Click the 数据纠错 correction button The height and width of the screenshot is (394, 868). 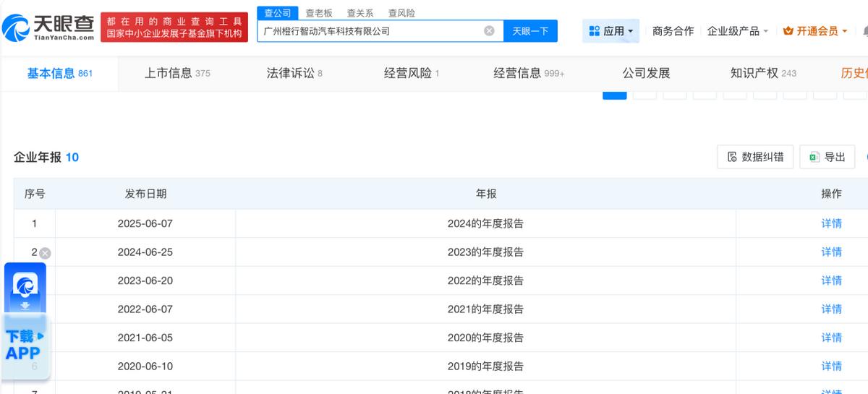tap(755, 157)
